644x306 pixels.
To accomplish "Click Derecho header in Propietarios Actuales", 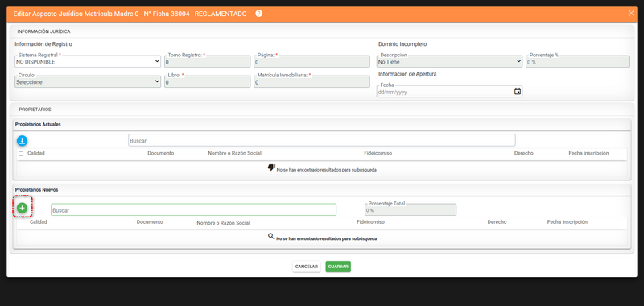I will (524, 153).
